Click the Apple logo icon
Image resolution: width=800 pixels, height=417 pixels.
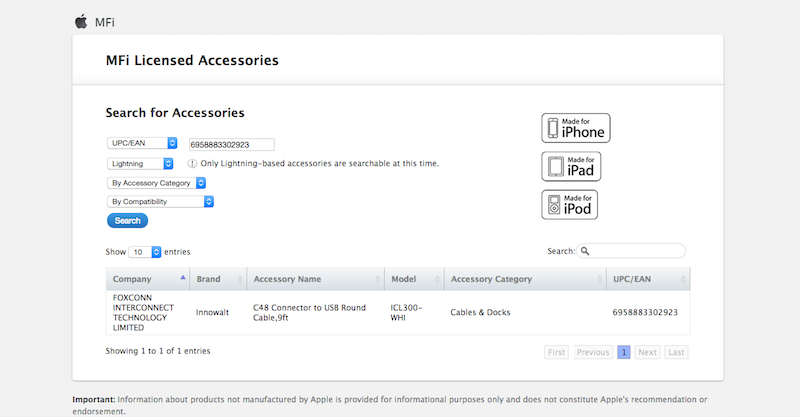81,21
